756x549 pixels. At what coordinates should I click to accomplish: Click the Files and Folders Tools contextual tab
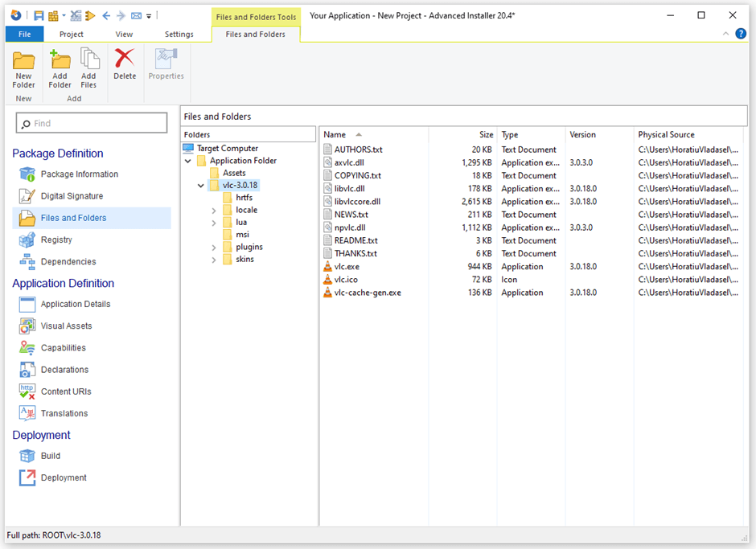tap(256, 17)
